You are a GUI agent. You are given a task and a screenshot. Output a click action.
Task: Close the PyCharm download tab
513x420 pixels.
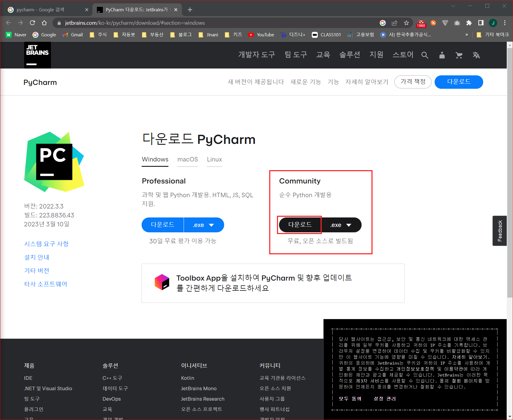click(176, 10)
